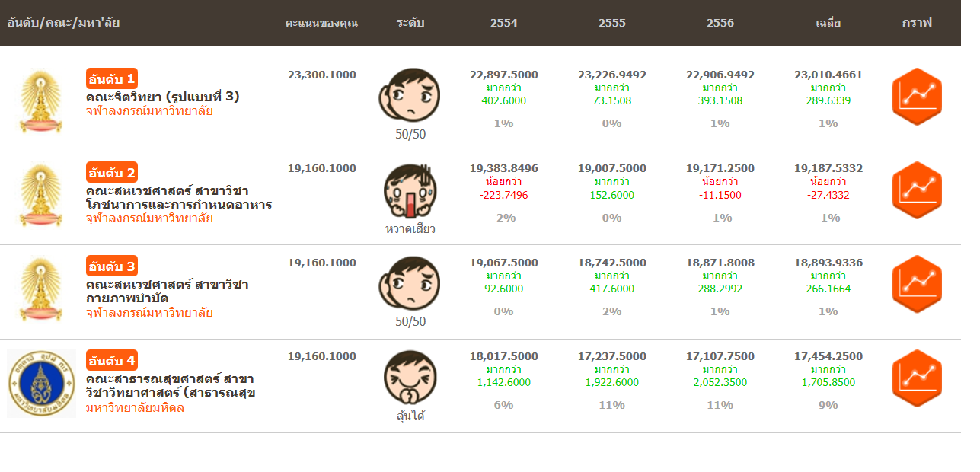Click the 50/50 face icon for rank 3

(410, 283)
